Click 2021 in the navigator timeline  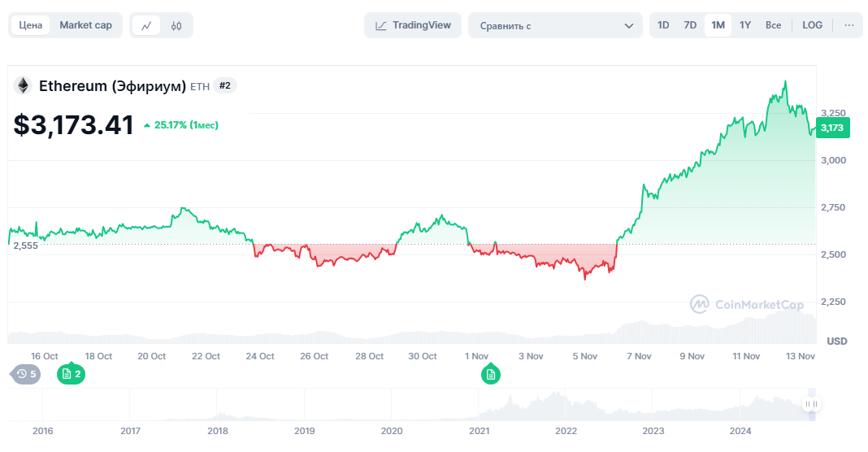[480, 431]
